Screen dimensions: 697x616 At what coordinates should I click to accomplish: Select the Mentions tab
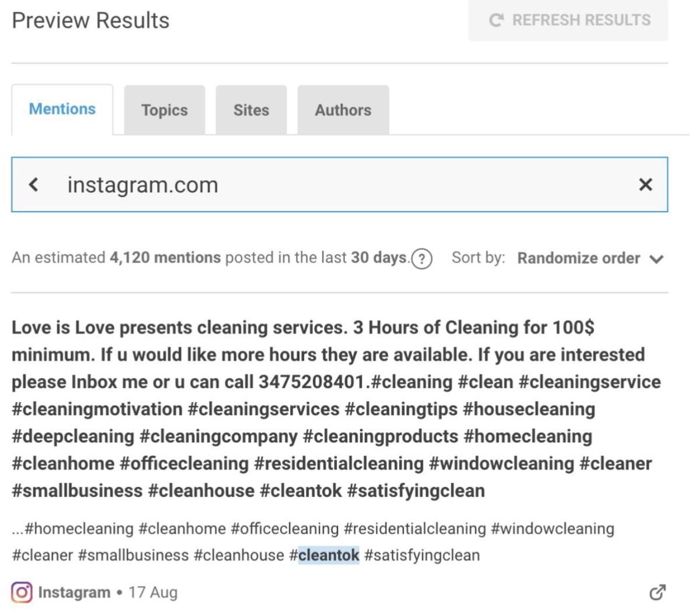[62, 109]
